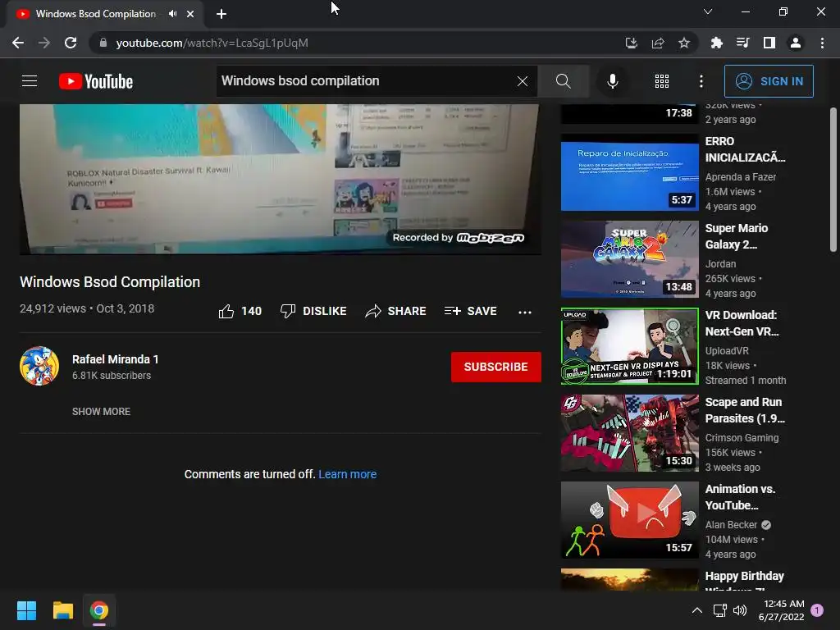Go back in browser history

point(18,43)
